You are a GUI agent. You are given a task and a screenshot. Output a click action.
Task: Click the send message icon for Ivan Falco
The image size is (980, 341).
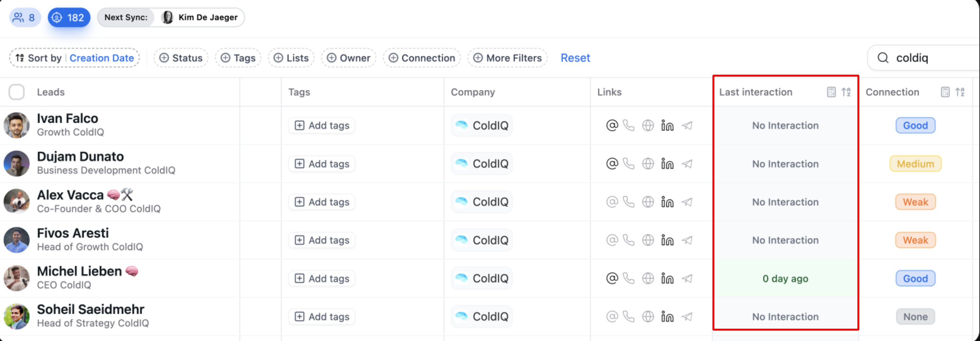(687, 125)
